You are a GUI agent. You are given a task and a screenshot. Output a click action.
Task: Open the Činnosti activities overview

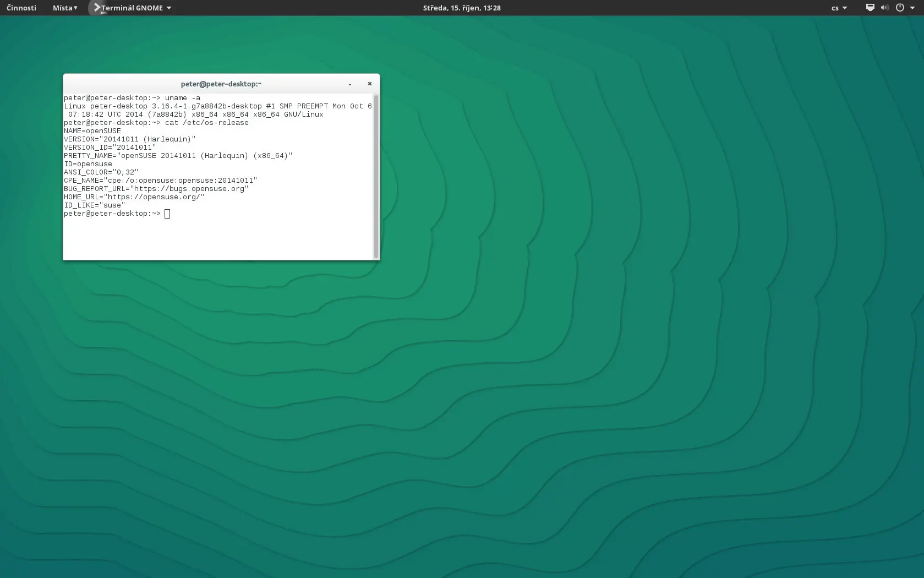21,8
